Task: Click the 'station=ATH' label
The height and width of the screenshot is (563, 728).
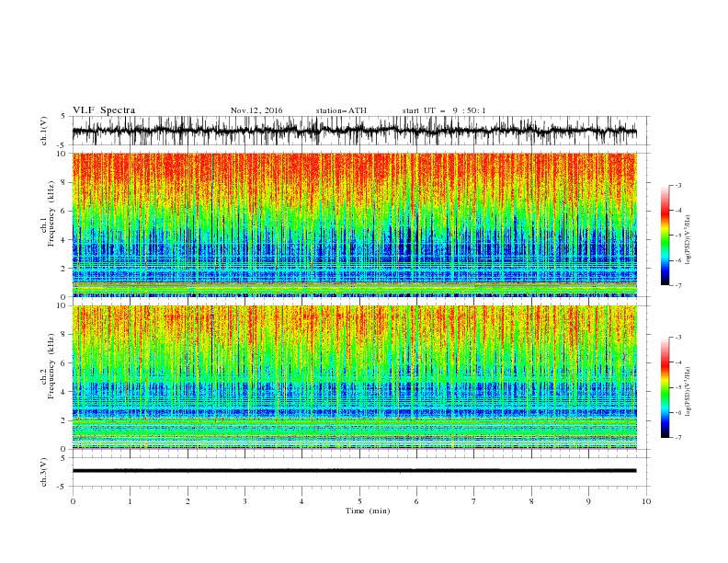Action: [341, 110]
